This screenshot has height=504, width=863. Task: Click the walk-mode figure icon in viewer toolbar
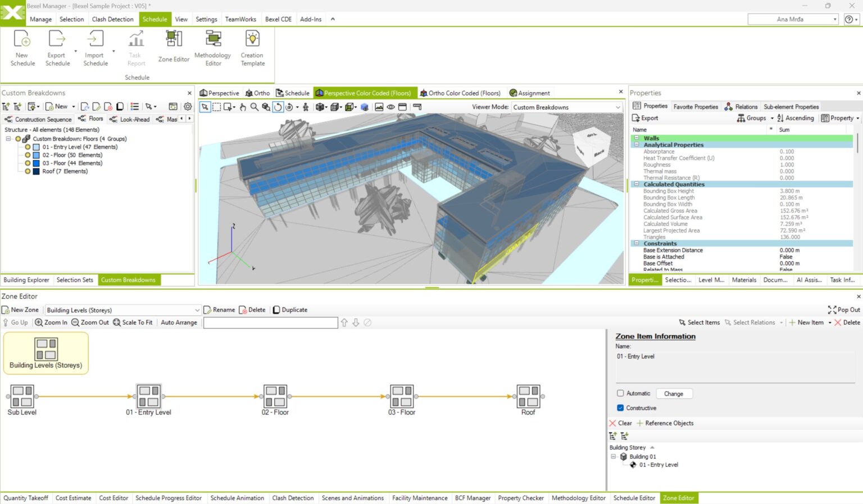point(305,107)
